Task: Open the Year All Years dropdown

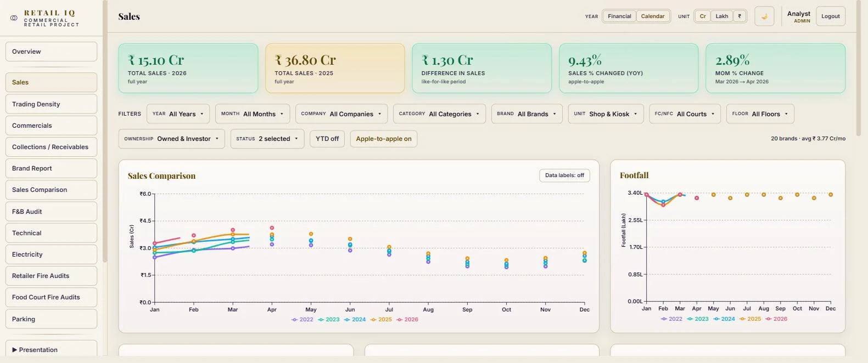Action: click(x=178, y=114)
